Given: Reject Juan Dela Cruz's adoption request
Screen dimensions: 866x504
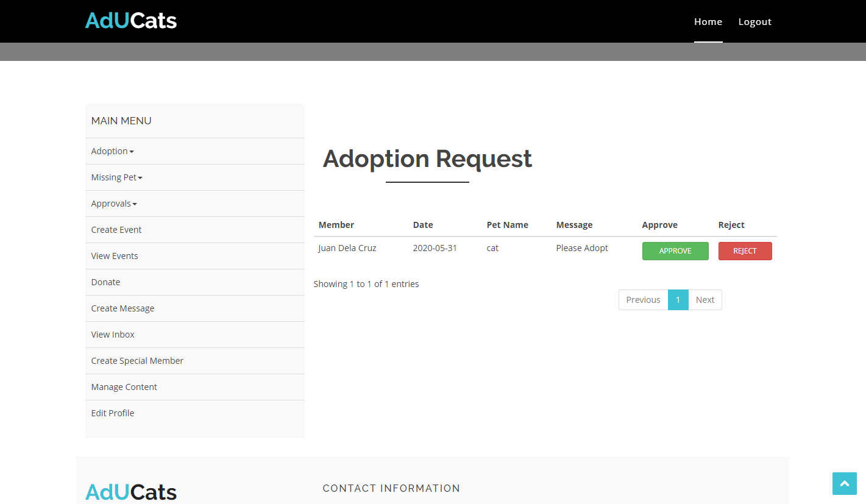Looking at the screenshot, I should 745,251.
